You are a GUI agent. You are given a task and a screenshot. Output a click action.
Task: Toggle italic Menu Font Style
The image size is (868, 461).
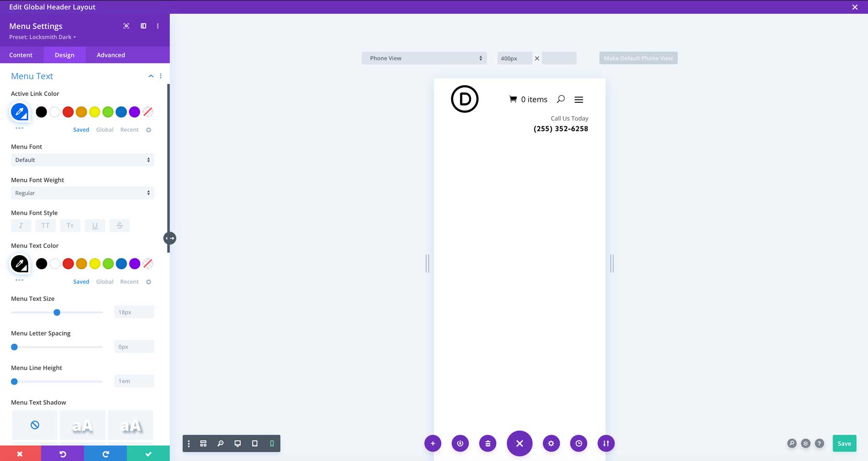(21, 225)
